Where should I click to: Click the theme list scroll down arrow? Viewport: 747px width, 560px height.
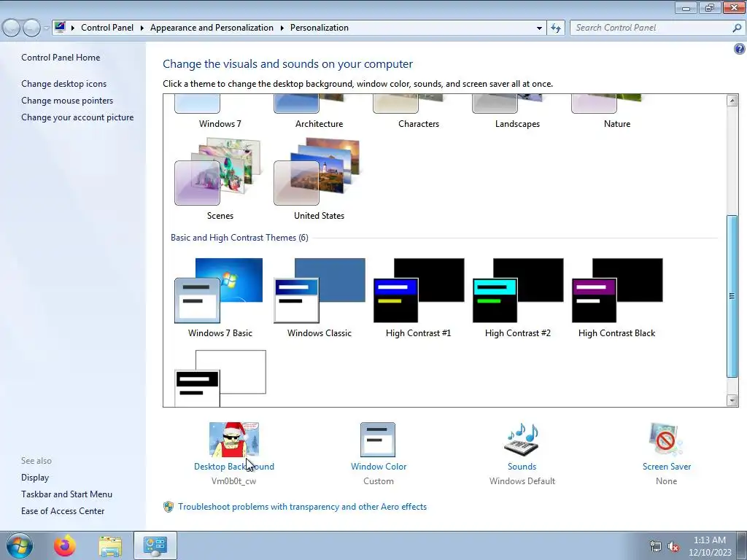[x=732, y=400]
